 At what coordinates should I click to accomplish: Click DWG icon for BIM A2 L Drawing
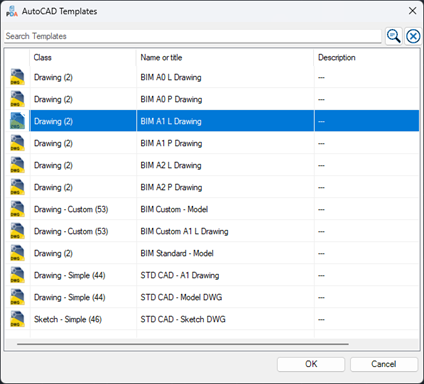(x=17, y=165)
